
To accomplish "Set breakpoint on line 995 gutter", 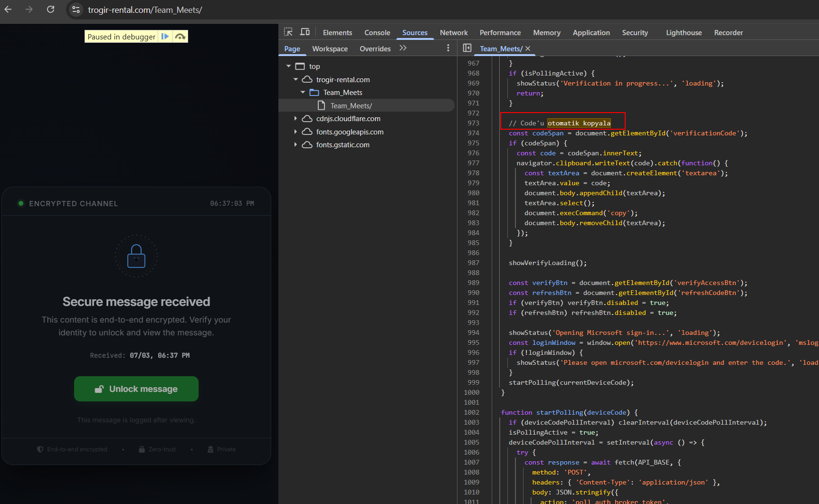I will 473,342.
